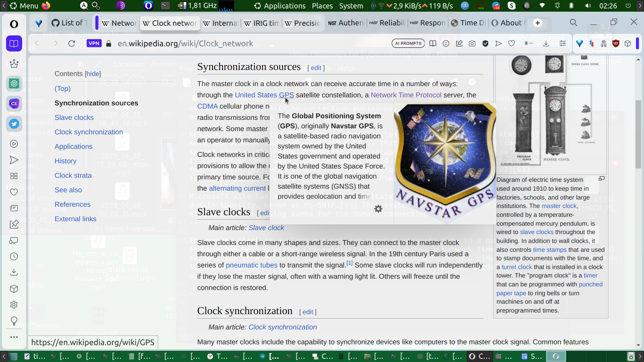Screen dimensions: 644x362
Task: Take a snapshot with the camera icon
Action: click(x=472, y=43)
